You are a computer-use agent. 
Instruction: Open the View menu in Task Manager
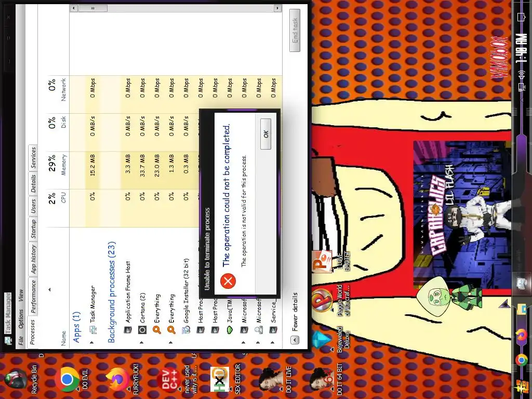click(21, 295)
